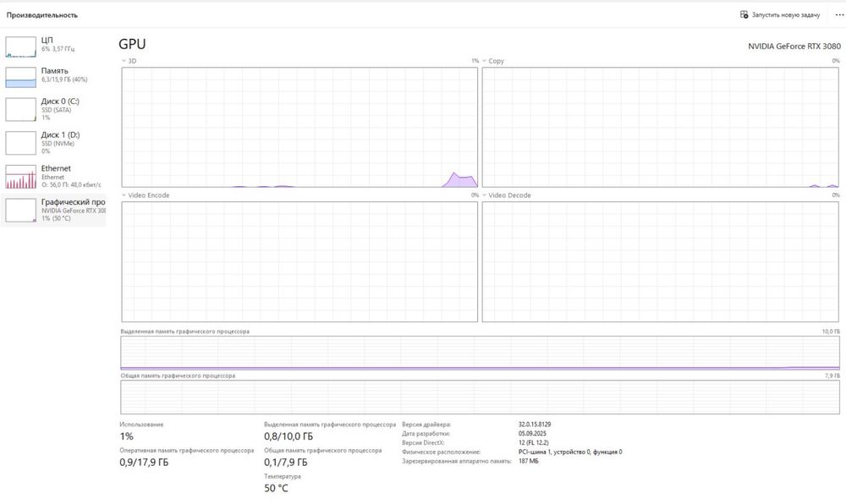Click the Память mini graph thumbnail
This screenshot has width=846, height=504.
pos(20,77)
